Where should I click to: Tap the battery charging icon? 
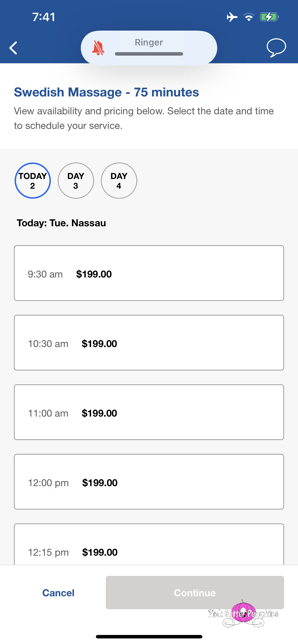[269, 17]
